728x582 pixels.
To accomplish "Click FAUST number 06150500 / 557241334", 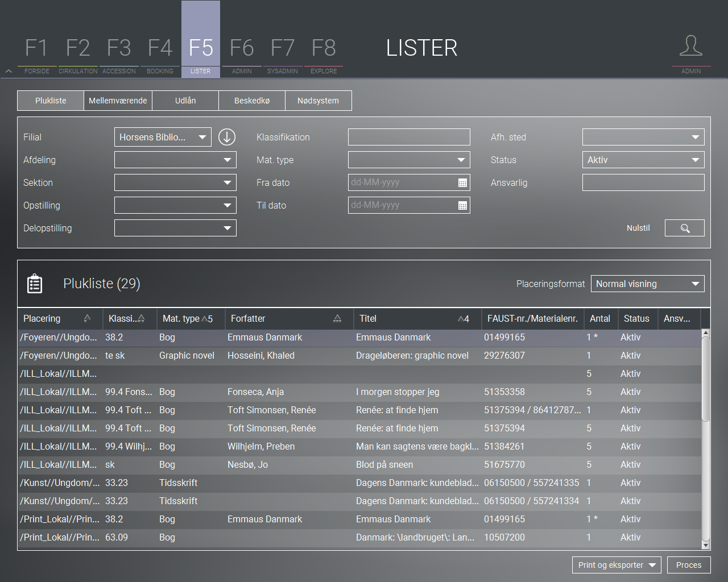I will point(531,501).
